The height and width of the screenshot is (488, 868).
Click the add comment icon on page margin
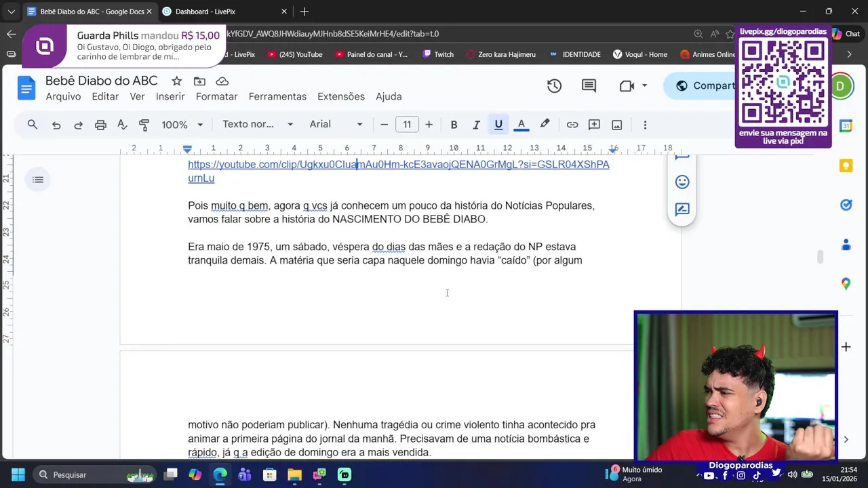tap(682, 158)
